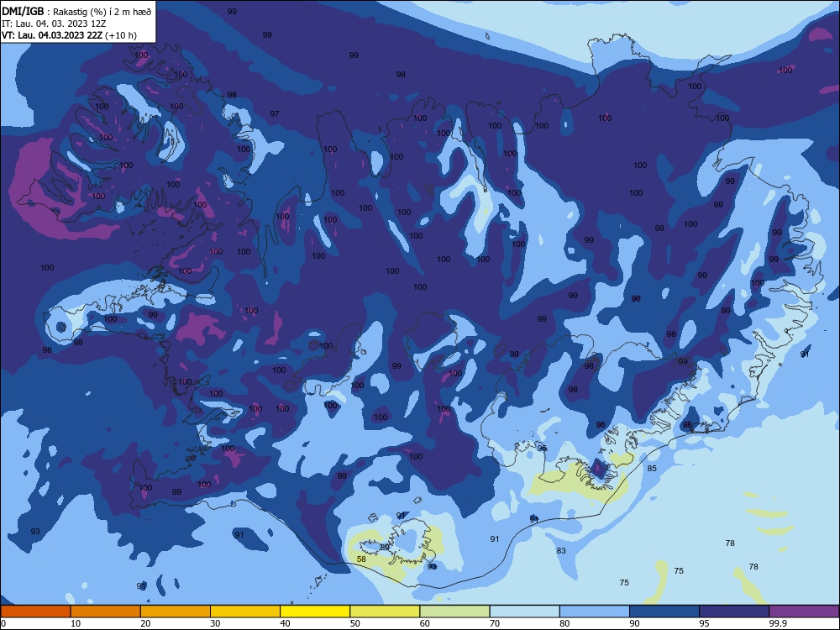Image resolution: width=840 pixels, height=630 pixels.
Task: Click the purple above-99.9 legend swatch
Action: (x=805, y=612)
